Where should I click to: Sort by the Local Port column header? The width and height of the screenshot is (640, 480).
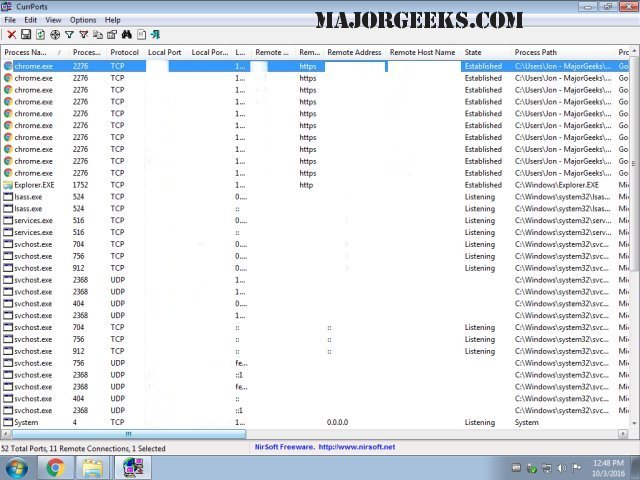tap(164, 52)
